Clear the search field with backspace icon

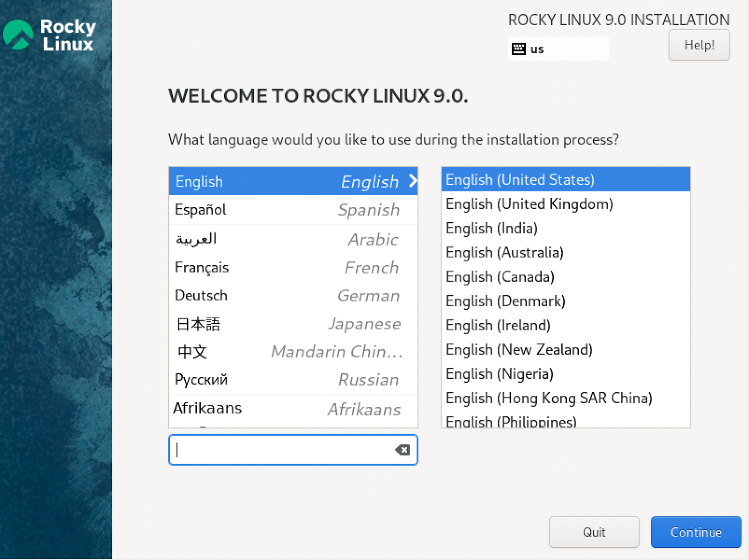[x=403, y=450]
